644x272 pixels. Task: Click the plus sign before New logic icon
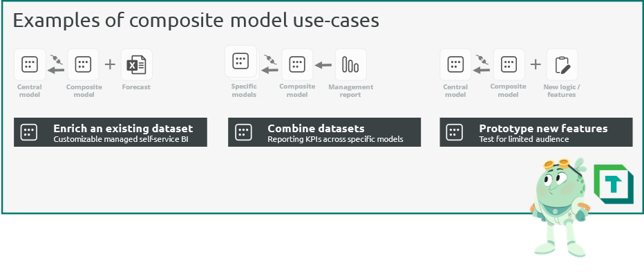pyautogui.click(x=535, y=64)
